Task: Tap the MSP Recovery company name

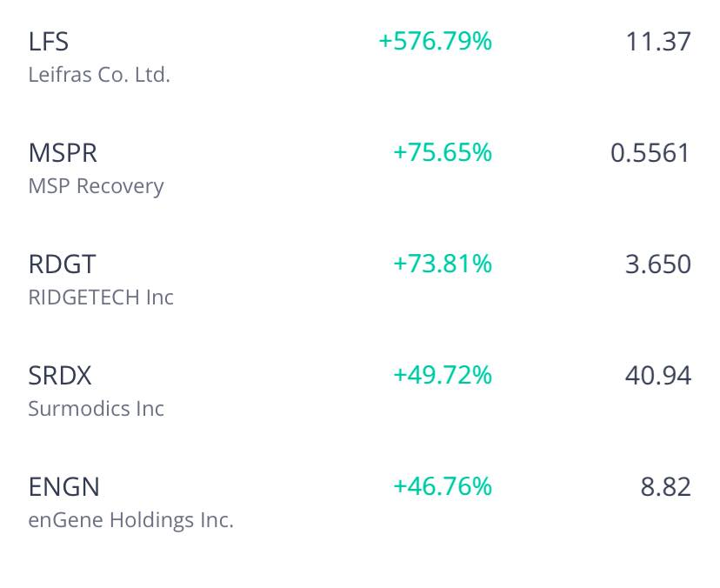Action: click(x=96, y=186)
